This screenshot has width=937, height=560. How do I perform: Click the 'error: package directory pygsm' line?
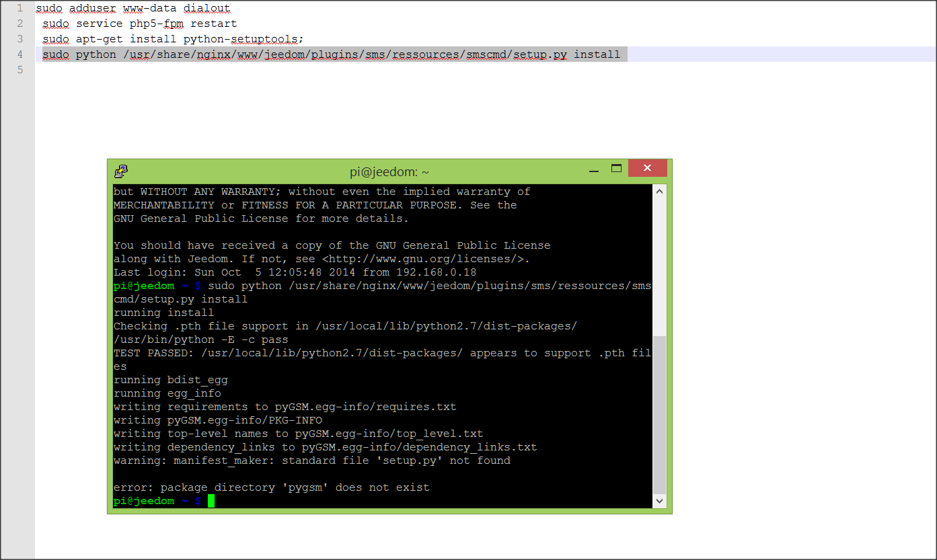coord(271,487)
